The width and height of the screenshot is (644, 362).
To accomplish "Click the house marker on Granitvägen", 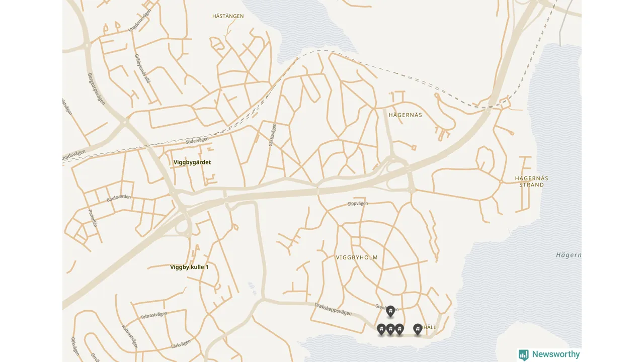I will coord(390,312).
